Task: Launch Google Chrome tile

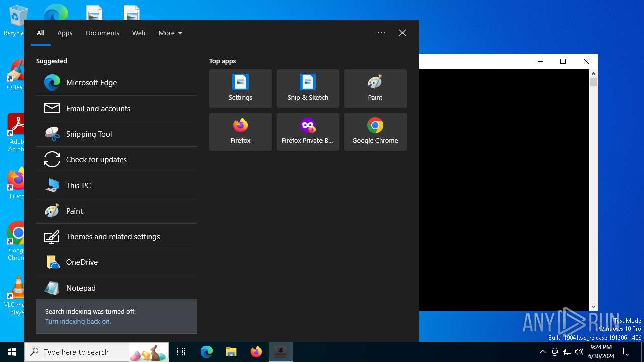Action: 375,132
